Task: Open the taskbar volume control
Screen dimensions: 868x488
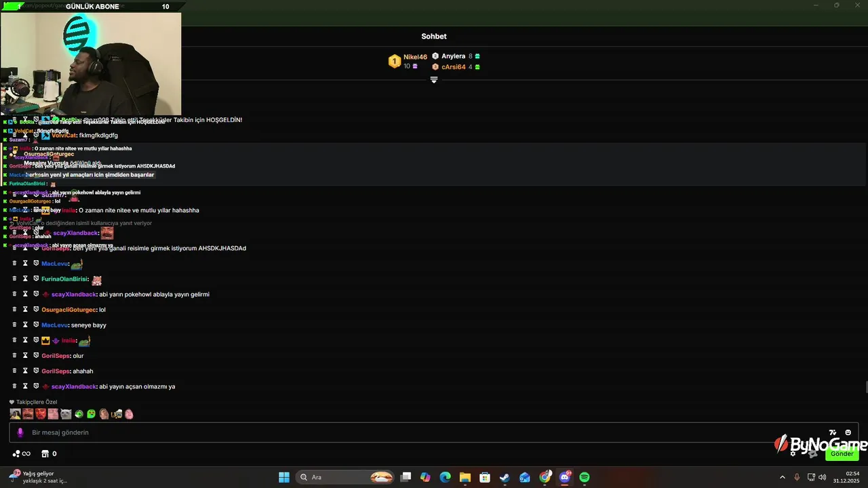Action: (822, 477)
